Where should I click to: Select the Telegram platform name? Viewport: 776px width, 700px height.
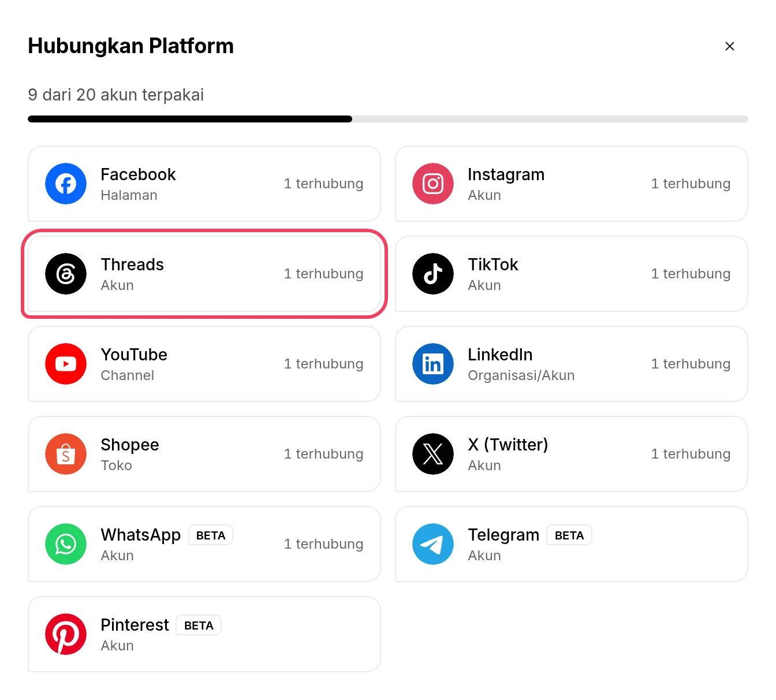point(503,535)
